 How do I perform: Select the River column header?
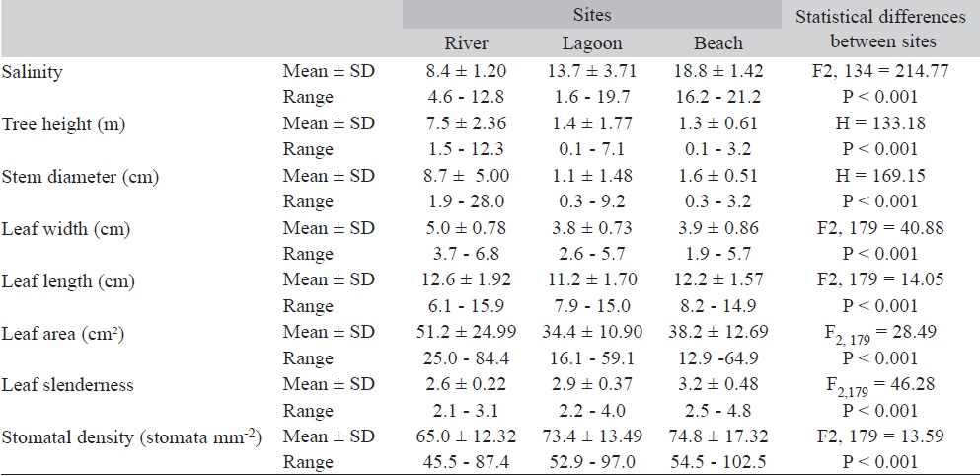tap(467, 43)
